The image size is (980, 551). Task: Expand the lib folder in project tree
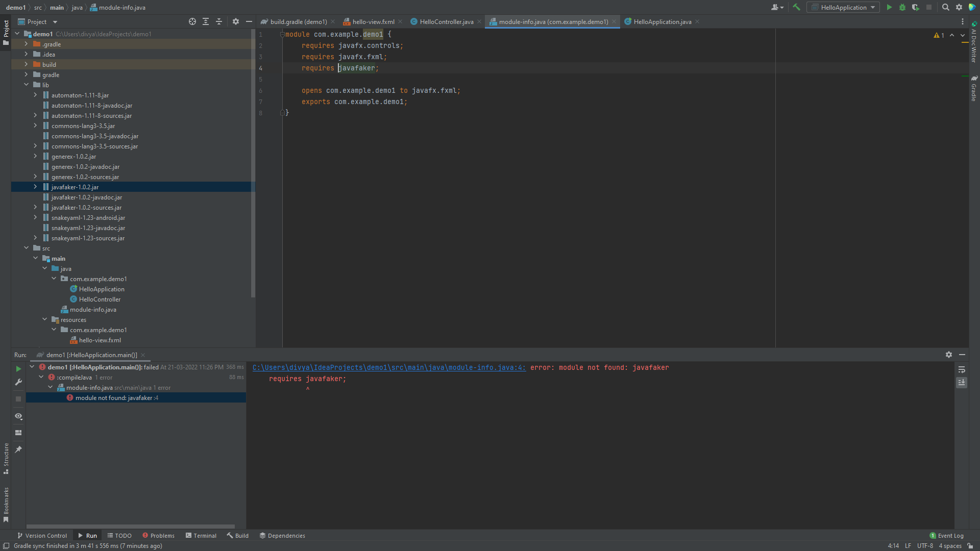26,84
